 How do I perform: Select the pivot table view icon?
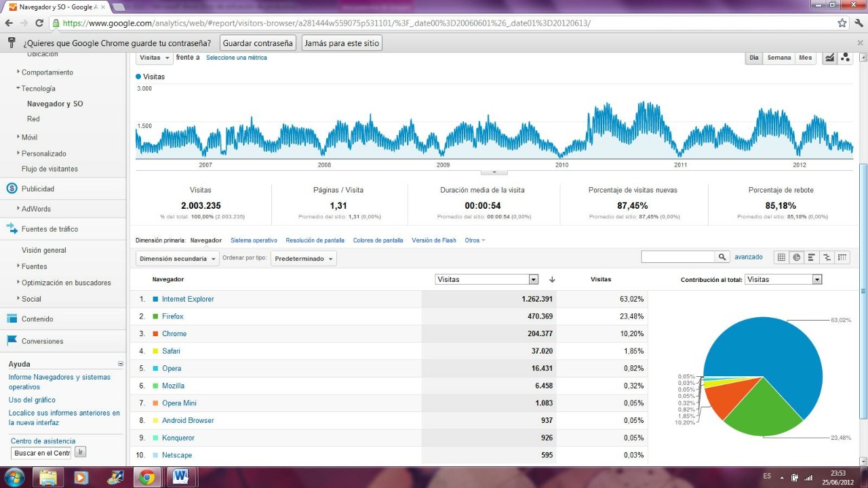[x=842, y=258]
